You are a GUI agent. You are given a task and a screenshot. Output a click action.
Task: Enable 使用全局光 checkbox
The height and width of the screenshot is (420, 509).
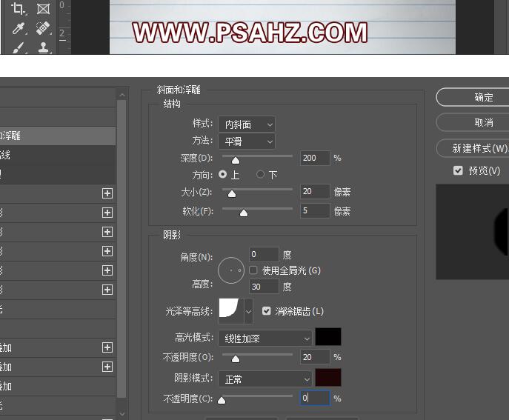coord(253,270)
